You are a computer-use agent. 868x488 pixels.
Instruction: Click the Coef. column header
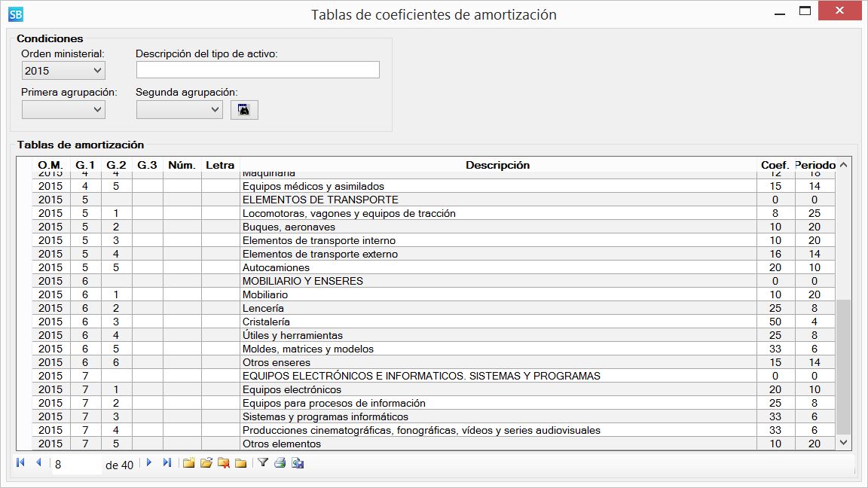tap(775, 165)
